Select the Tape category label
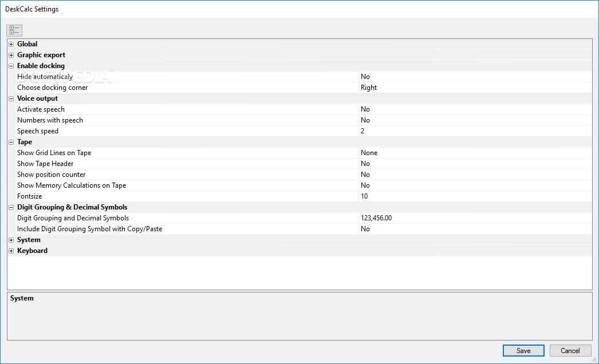 (x=25, y=142)
